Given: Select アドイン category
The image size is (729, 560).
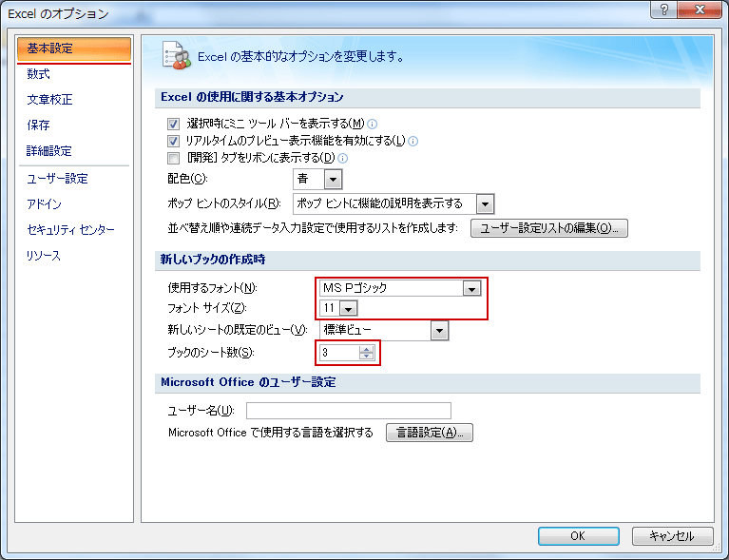Looking at the screenshot, I should pyautogui.click(x=44, y=204).
